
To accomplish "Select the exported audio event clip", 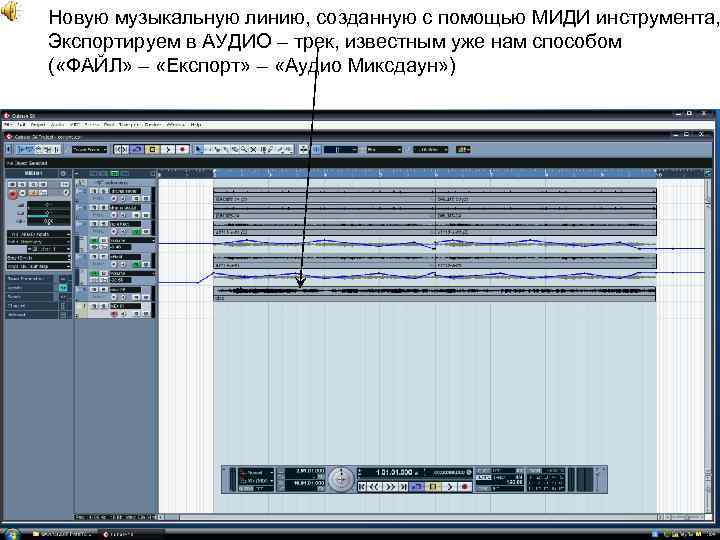I will [x=434, y=294].
